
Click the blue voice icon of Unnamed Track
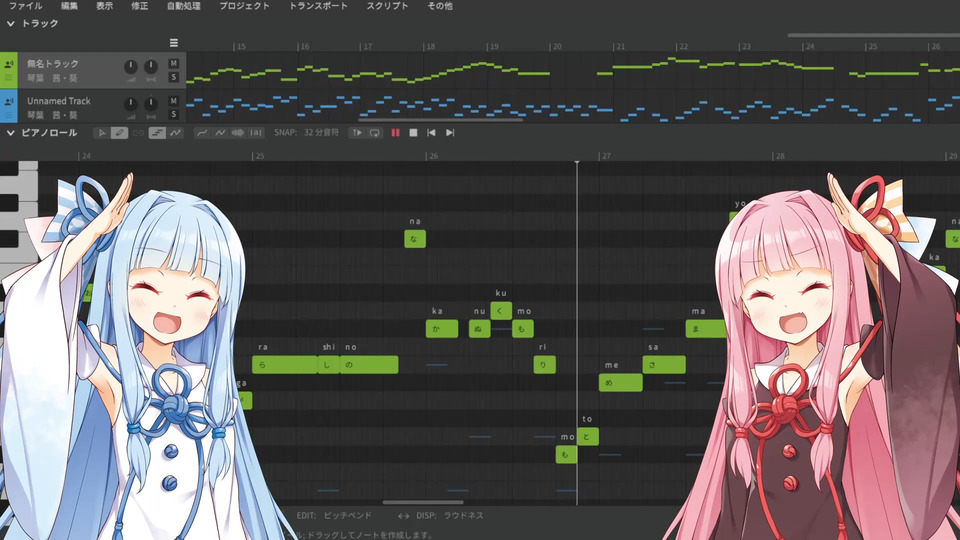click(9, 101)
